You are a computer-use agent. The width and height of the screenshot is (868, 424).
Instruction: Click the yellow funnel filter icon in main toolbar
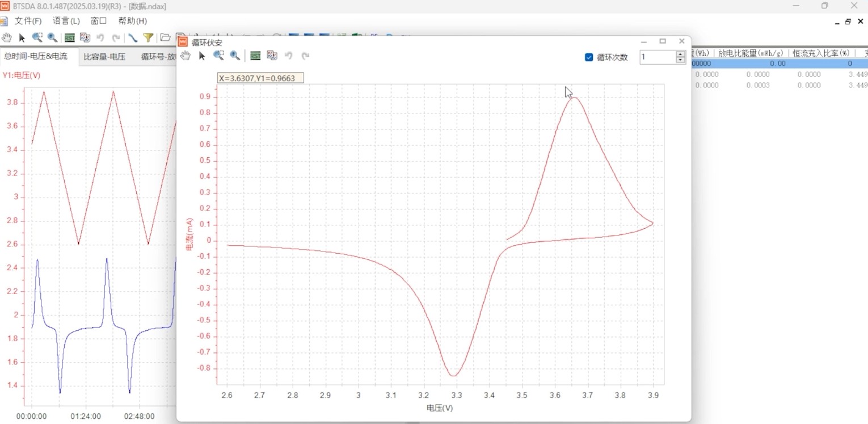click(148, 38)
